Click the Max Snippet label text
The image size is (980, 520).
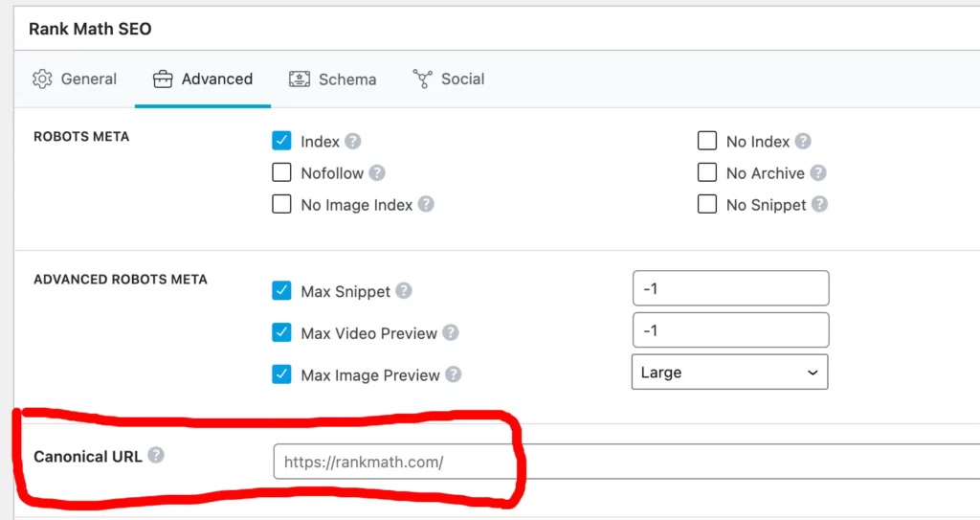pos(345,291)
